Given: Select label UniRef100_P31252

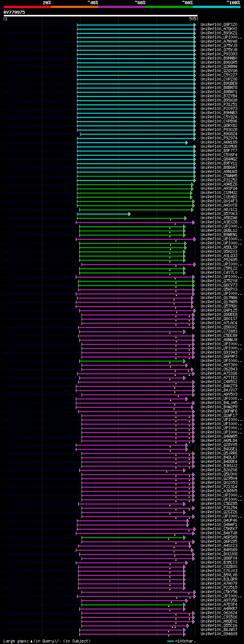Looking at the screenshot, I should click(219, 180).
